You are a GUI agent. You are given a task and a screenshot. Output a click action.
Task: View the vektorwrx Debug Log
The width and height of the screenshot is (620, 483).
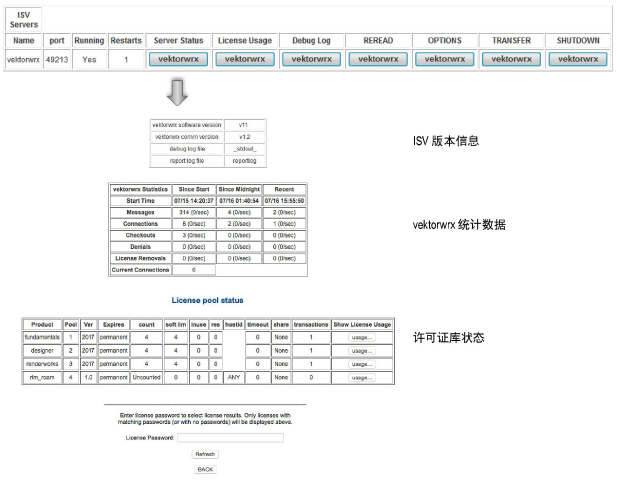click(312, 59)
